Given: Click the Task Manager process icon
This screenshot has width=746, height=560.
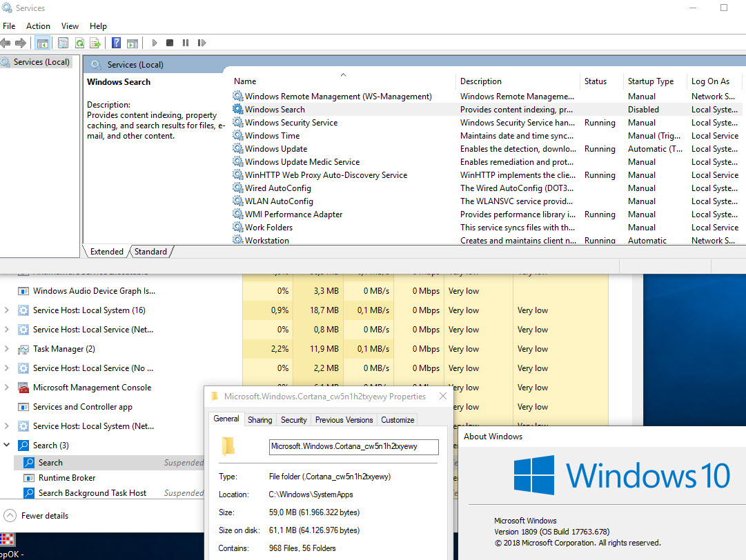Looking at the screenshot, I should point(23,349).
